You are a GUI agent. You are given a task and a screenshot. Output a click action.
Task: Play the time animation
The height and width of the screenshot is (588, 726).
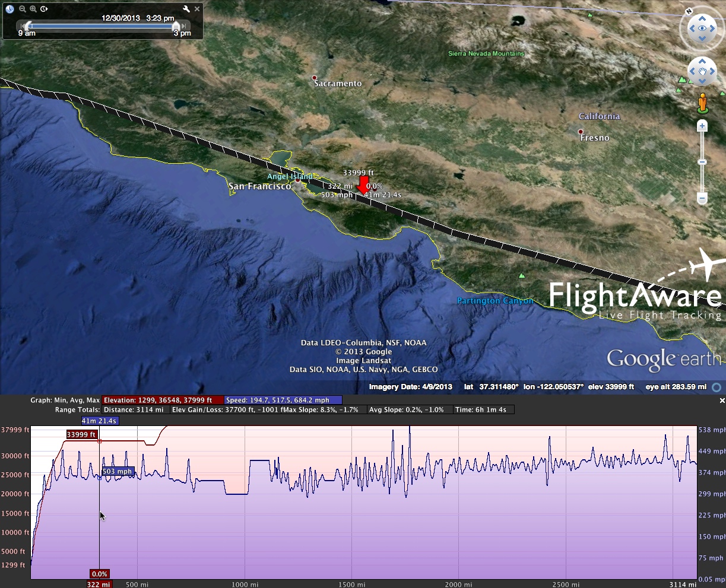45,9
